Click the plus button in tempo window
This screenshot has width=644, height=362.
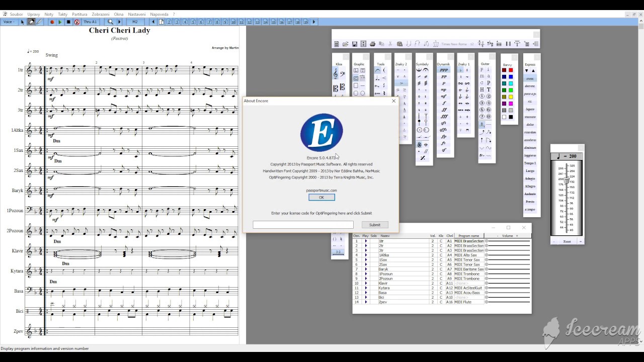pos(580,241)
